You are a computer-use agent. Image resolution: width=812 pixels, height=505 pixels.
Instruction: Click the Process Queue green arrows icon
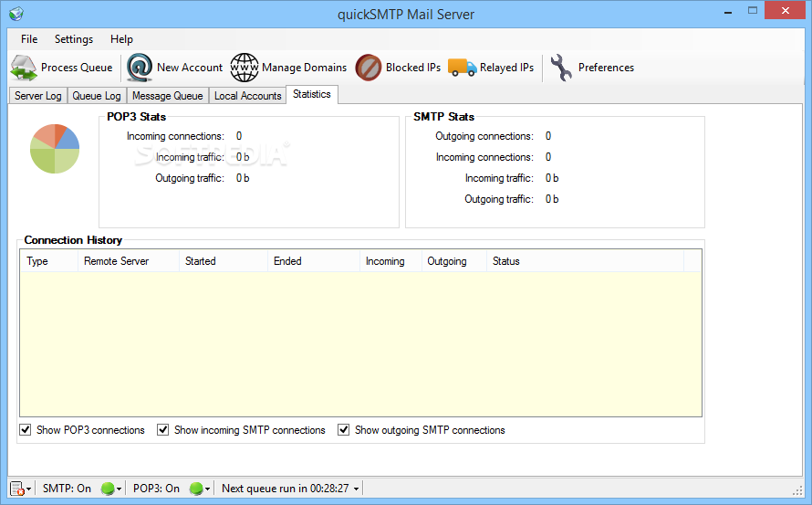pyautogui.click(x=24, y=68)
